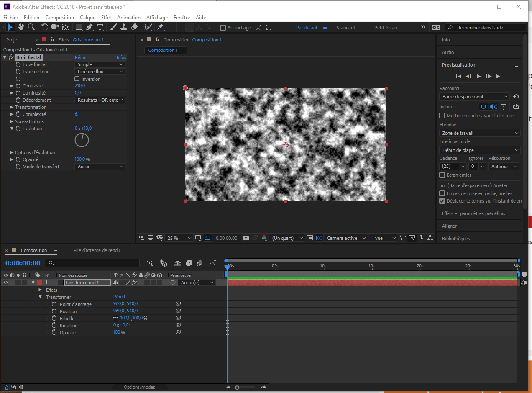Enable Draft 3D in timeline

[x=164, y=263]
